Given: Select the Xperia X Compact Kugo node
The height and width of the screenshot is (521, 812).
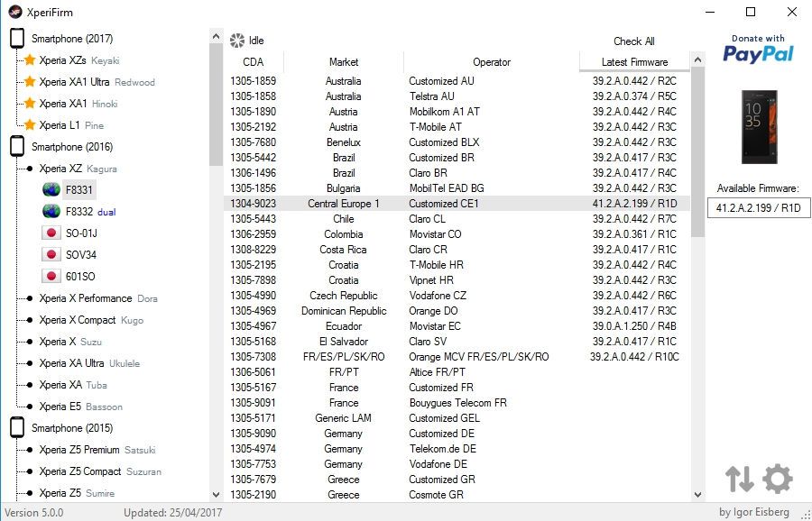Looking at the screenshot, I should click(91, 320).
